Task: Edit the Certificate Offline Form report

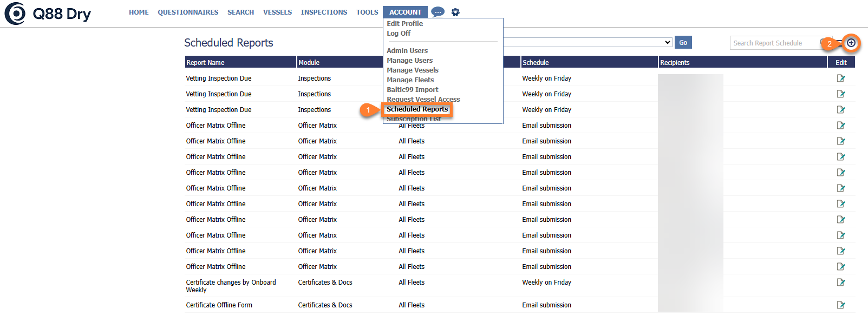Action: coord(841,305)
